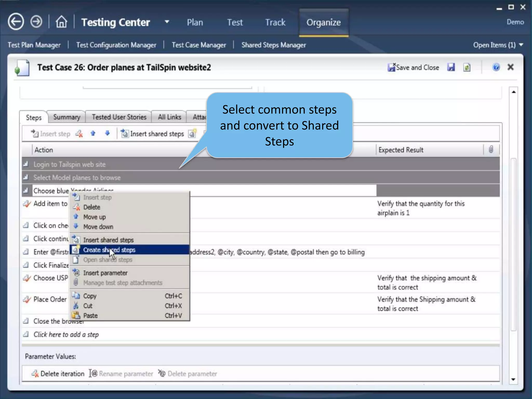The image size is (532, 399).
Task: Click the scrollbar down arrow
Action: coord(514,380)
